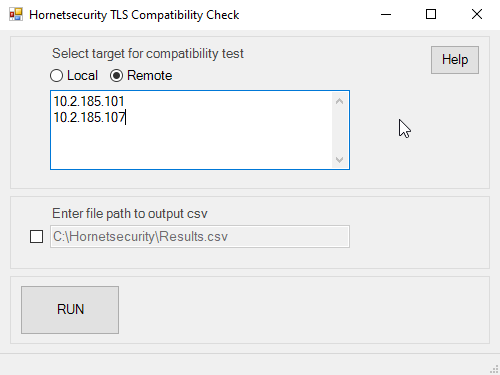Close the TLS Compatibility Check window
500x375 pixels.
click(x=477, y=14)
